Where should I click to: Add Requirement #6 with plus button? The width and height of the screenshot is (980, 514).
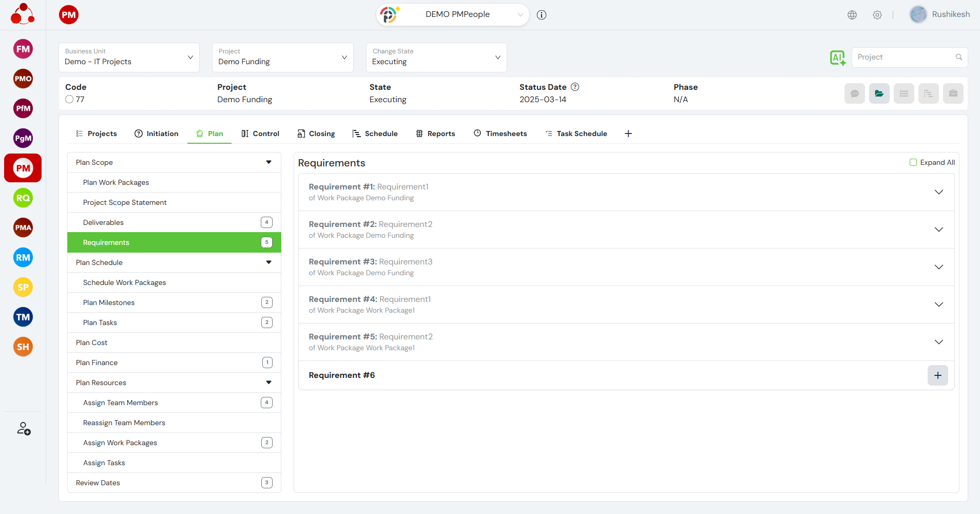tap(937, 375)
